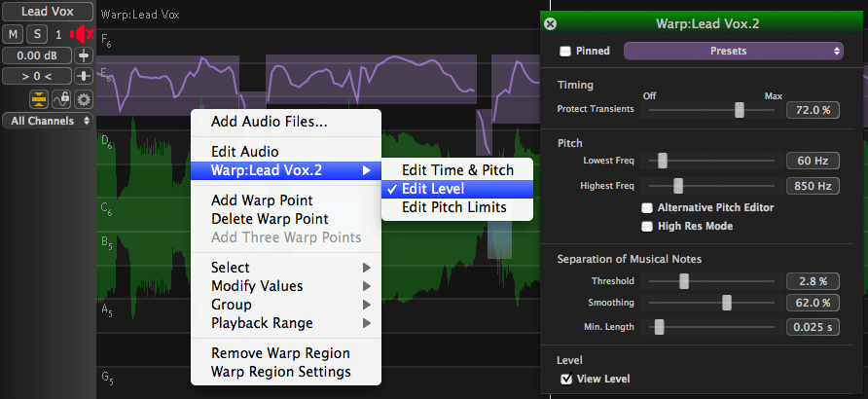Image resolution: width=868 pixels, height=399 pixels.
Task: Open track settings with the gear icon
Action: tap(83, 98)
